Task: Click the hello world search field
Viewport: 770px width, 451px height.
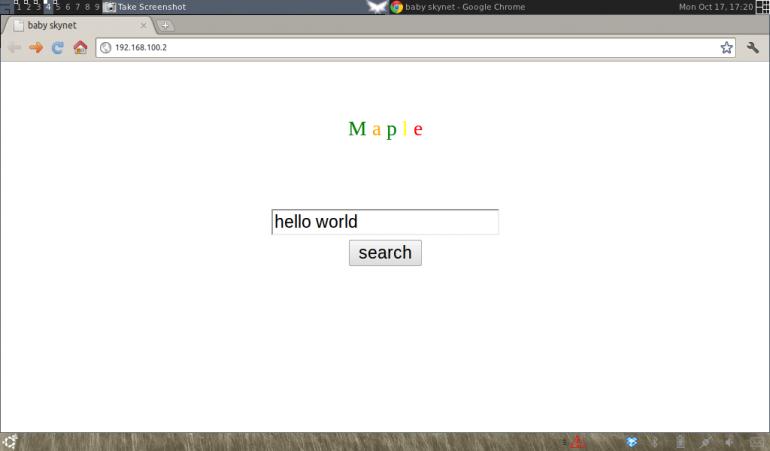Action: pos(385,222)
